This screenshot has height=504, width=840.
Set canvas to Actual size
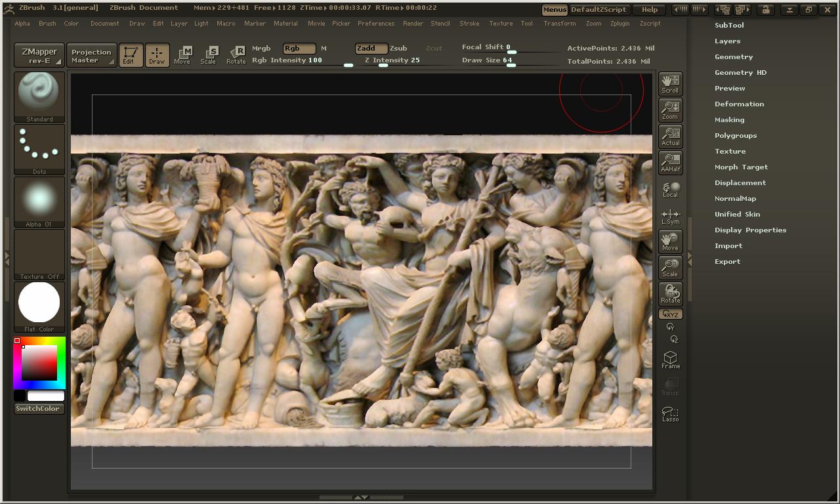(670, 136)
